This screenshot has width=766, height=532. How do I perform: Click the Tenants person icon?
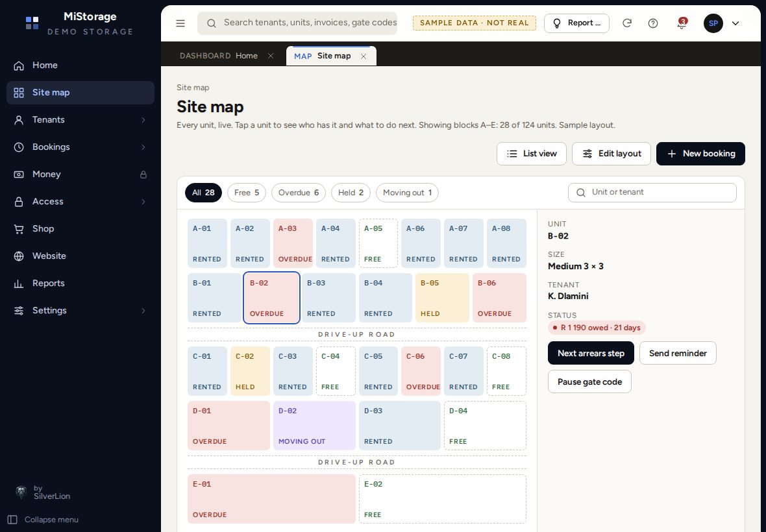[x=19, y=120]
